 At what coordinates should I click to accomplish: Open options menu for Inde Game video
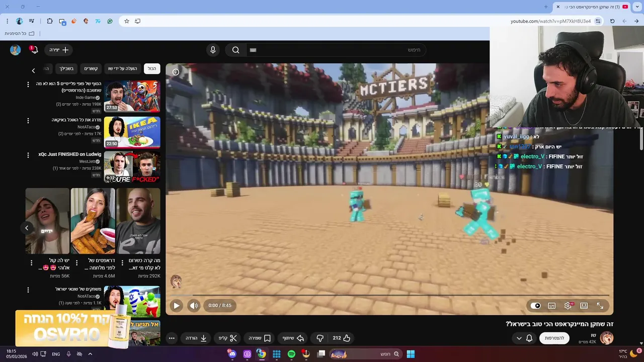pos(28,84)
